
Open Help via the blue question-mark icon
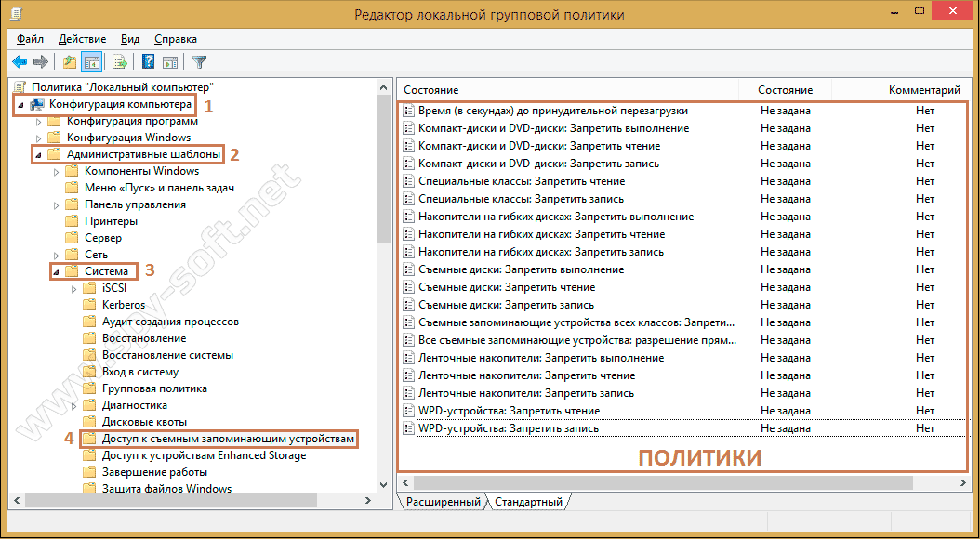pos(148,62)
